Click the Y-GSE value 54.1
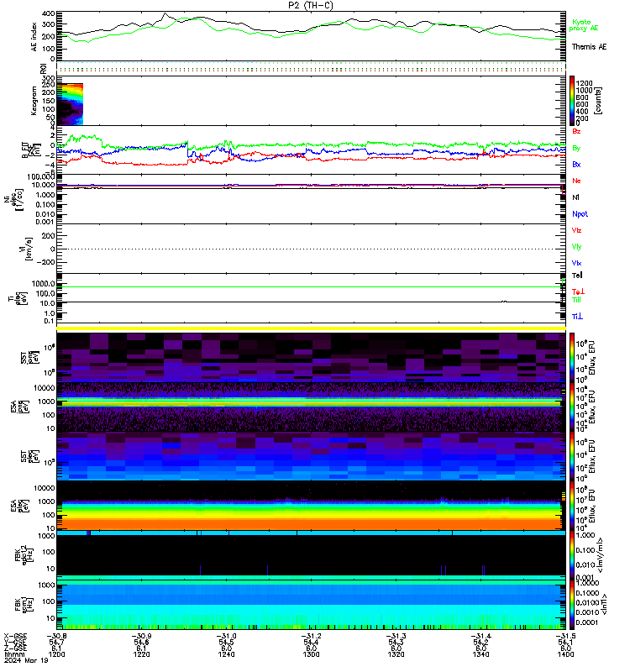Viewport: 630px width, 672px height. (565, 643)
